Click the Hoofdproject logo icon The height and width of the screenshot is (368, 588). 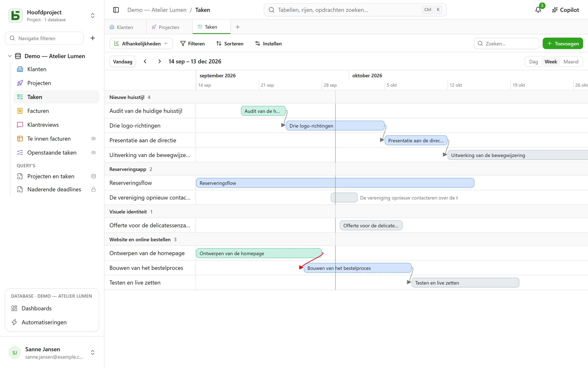coord(16,15)
